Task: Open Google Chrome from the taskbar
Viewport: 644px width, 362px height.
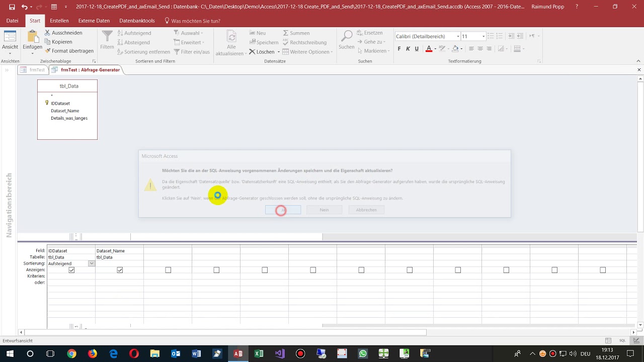Action: [71, 353]
